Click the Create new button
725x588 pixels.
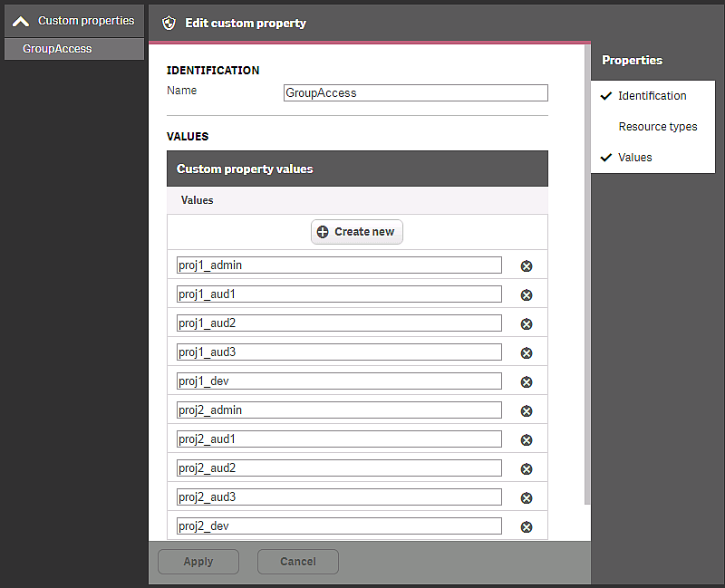[x=356, y=231]
